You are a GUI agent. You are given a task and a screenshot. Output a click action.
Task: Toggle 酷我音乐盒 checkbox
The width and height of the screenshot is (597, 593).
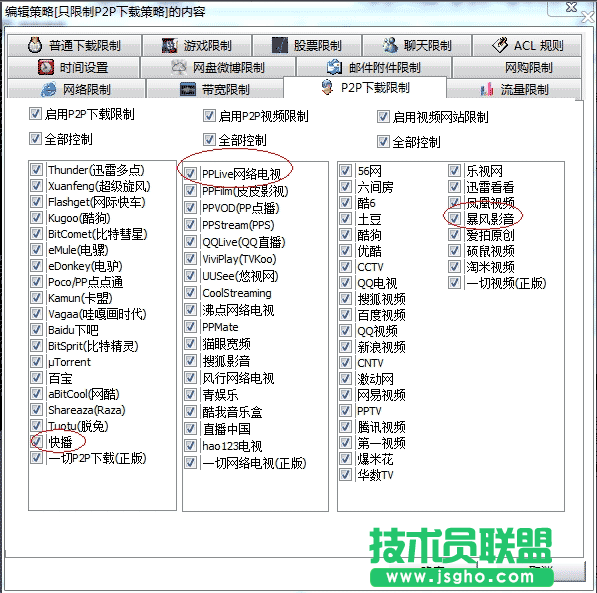tap(190, 411)
